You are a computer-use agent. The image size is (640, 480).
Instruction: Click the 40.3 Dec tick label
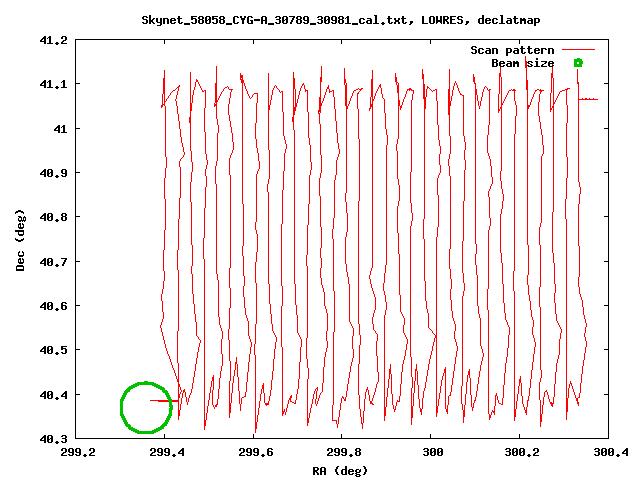[53, 439]
